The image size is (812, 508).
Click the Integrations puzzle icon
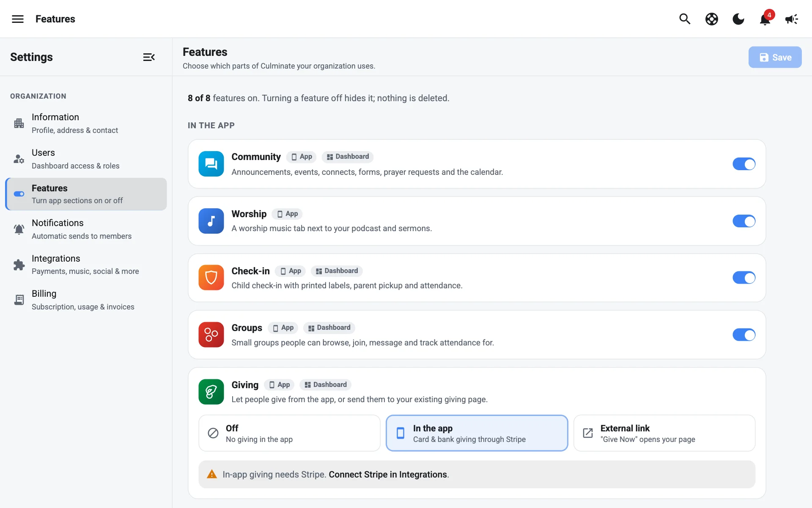click(19, 265)
